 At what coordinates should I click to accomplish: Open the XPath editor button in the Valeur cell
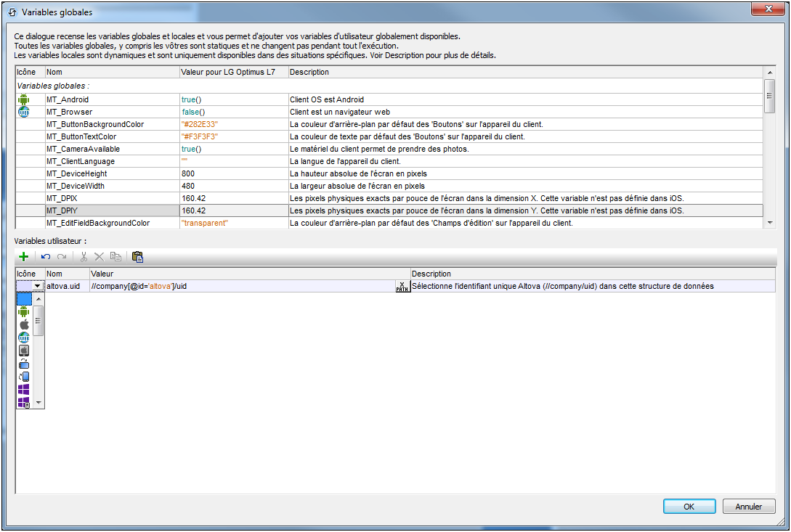pos(402,287)
